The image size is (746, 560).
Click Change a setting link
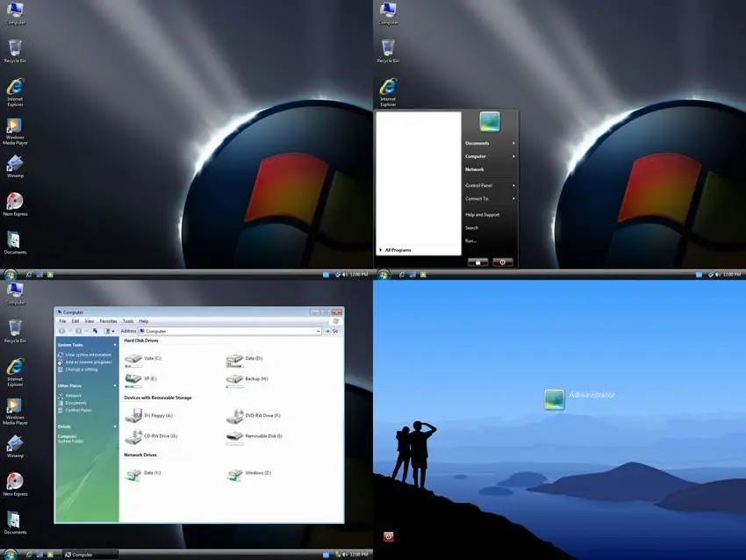click(x=82, y=370)
